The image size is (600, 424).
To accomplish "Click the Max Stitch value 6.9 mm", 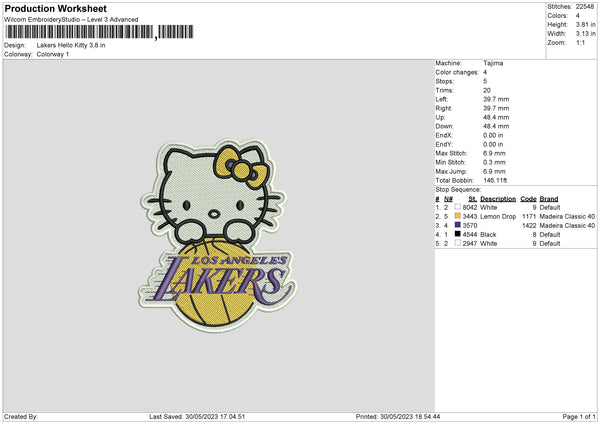I will [x=494, y=153].
